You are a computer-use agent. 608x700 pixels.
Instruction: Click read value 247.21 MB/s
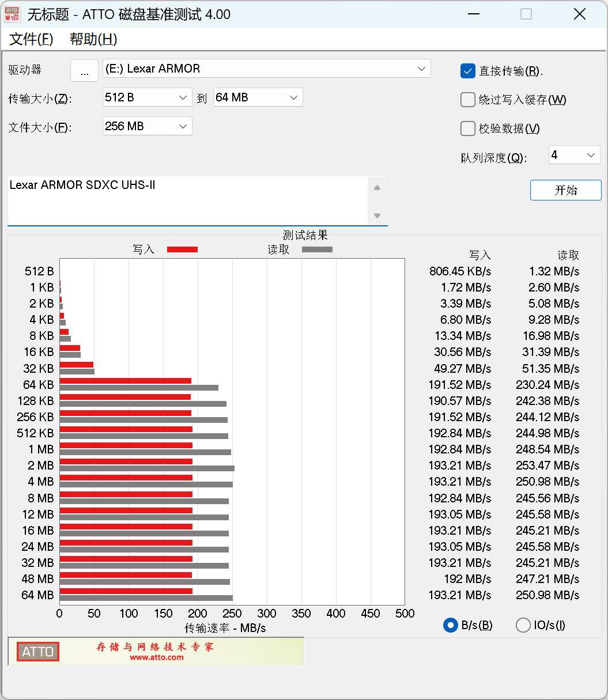point(547,578)
